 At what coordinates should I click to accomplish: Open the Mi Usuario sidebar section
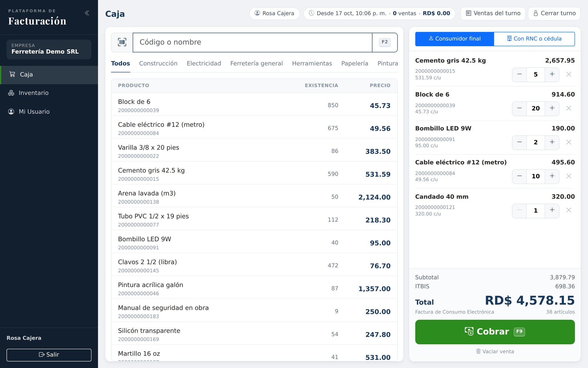(49, 112)
